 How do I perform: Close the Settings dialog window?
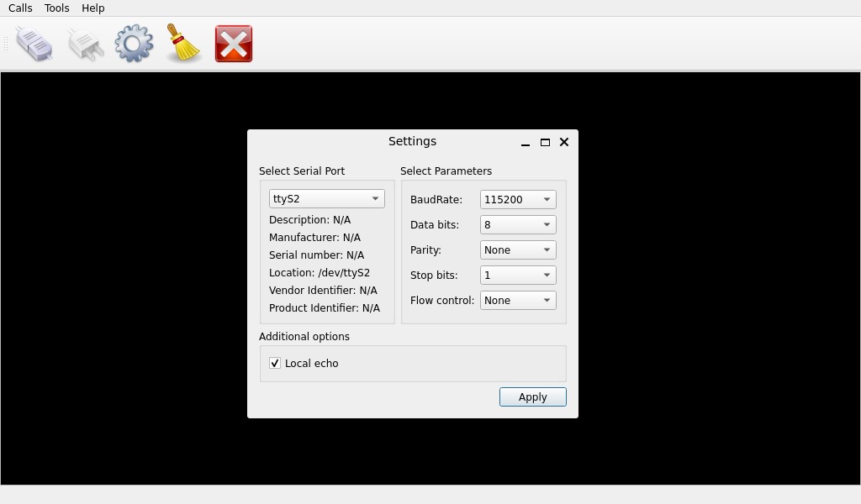click(x=564, y=142)
